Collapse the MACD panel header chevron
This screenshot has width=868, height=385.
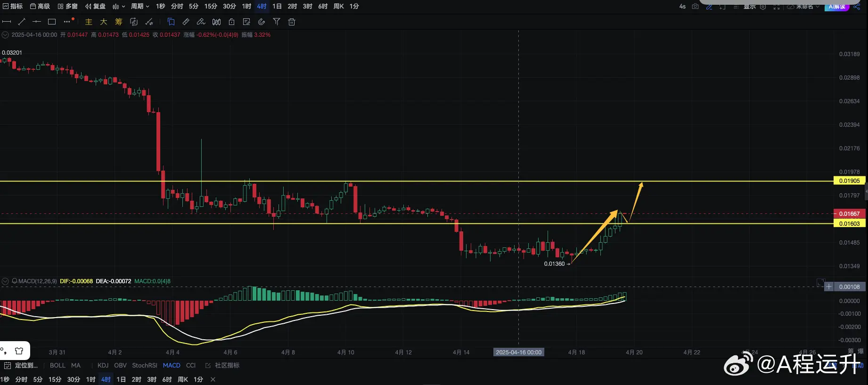[5, 281]
